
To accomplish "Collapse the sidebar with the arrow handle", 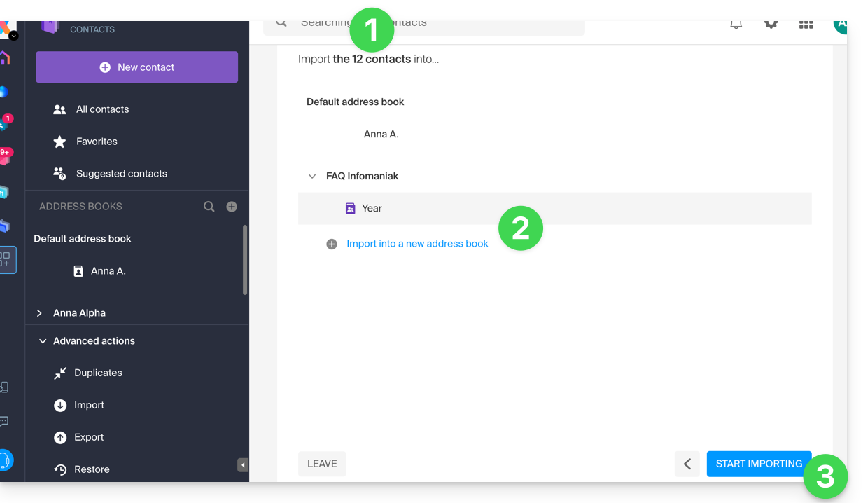I will click(243, 464).
